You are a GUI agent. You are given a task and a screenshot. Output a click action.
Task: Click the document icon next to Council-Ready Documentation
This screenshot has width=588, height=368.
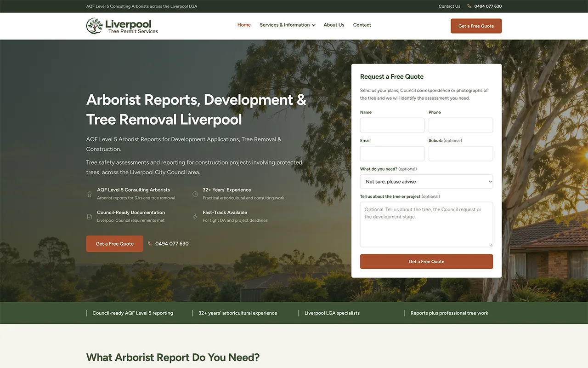(90, 217)
